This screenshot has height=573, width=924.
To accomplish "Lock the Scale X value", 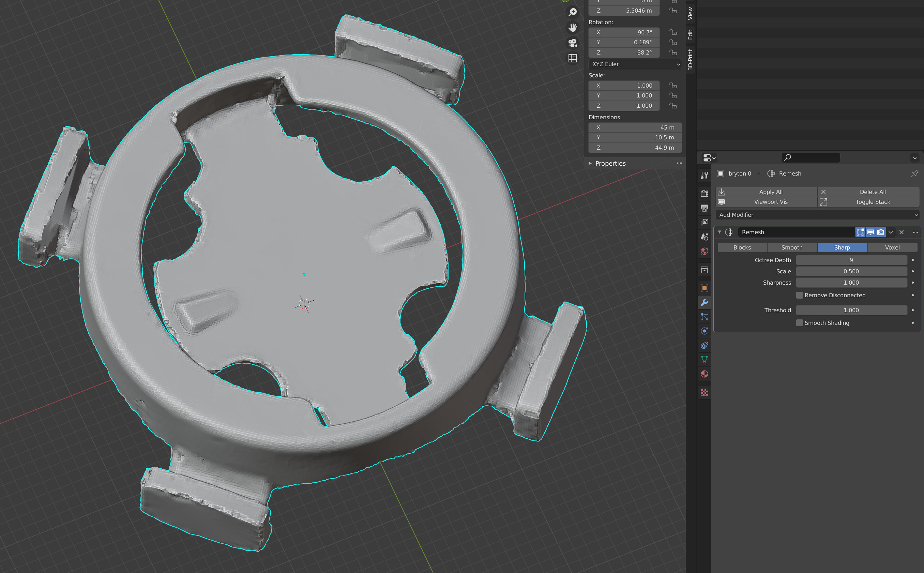I will pos(673,86).
